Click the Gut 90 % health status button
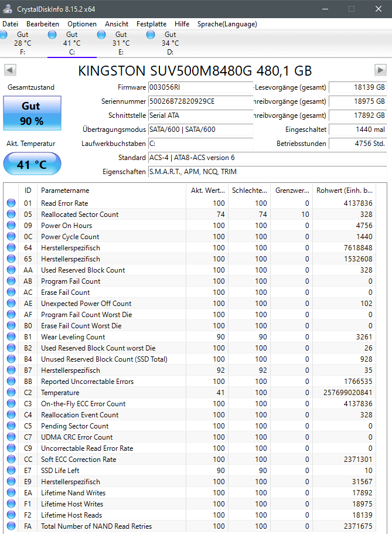Image resolution: width=392 pixels, height=534 pixels. (32, 113)
